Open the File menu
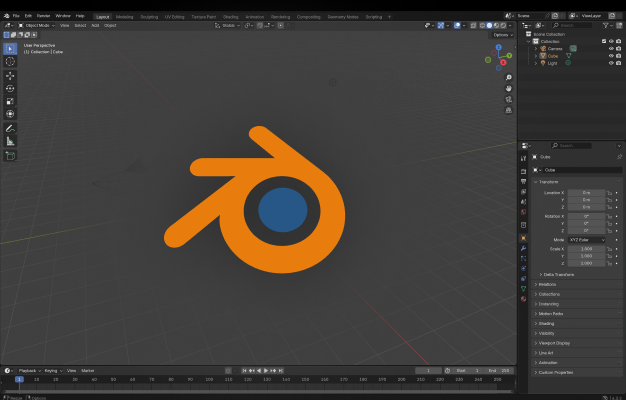Screen dimensions: 626x400 [16, 16]
